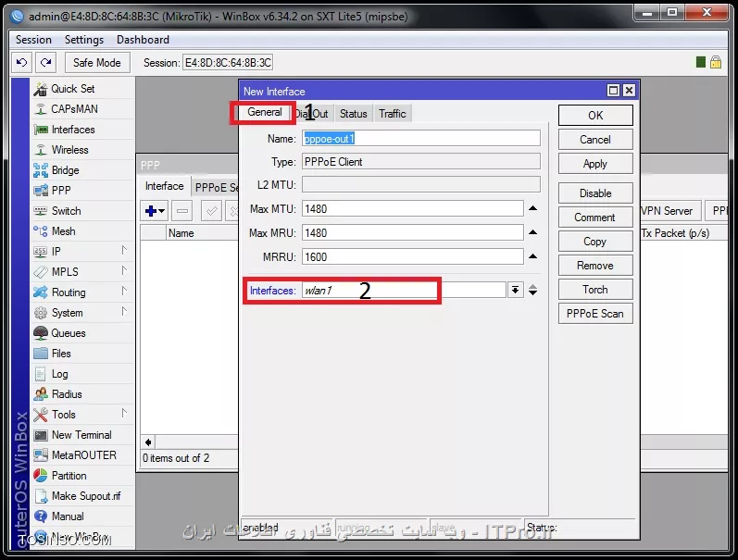
Task: Expand MPLS submenu
Action: (124, 270)
